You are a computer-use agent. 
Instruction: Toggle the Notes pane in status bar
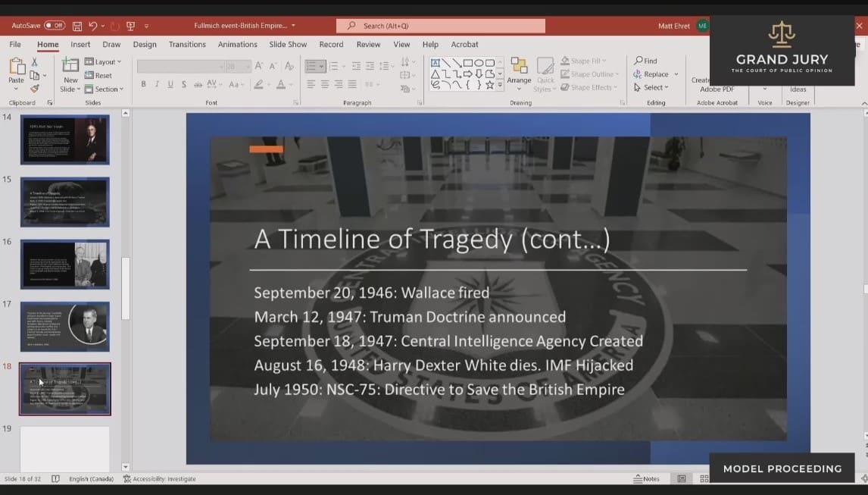tap(646, 479)
